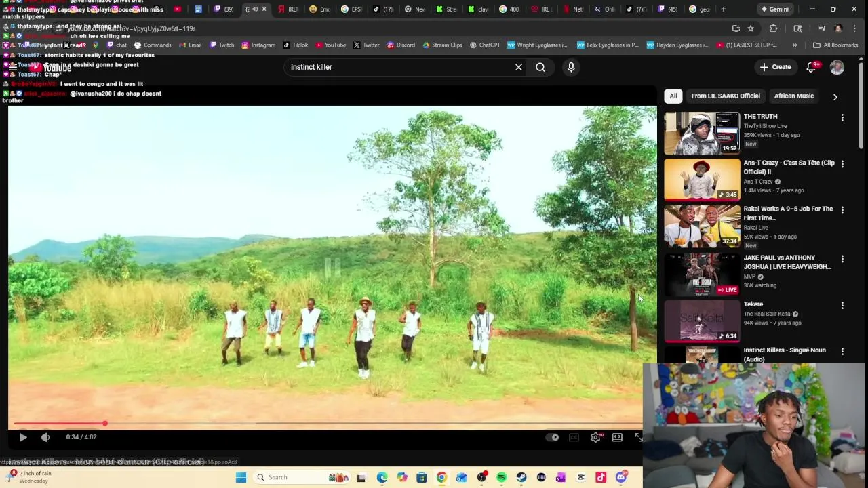The image size is (868, 488).
Task: Open options for Singué Noun video
Action: [x=842, y=351]
